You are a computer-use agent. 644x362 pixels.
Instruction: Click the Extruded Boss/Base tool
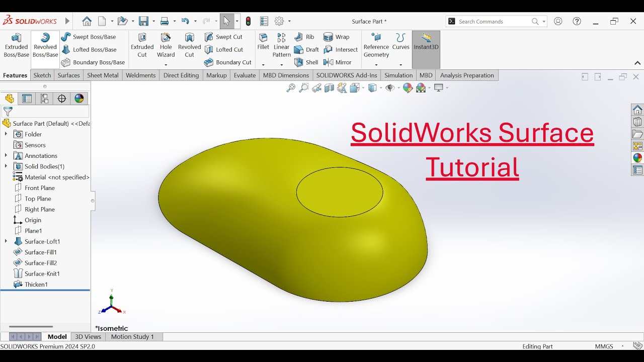(x=16, y=46)
